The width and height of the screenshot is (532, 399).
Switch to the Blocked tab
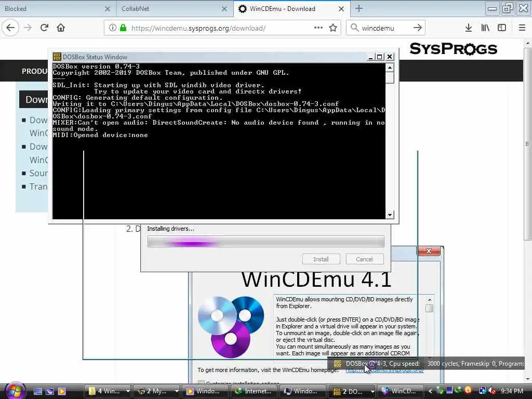(58, 8)
